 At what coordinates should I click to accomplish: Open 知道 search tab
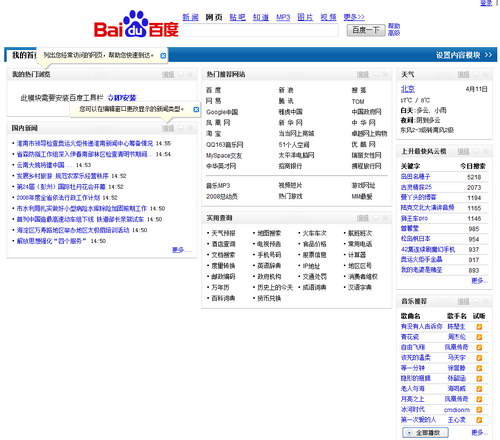pos(261,17)
